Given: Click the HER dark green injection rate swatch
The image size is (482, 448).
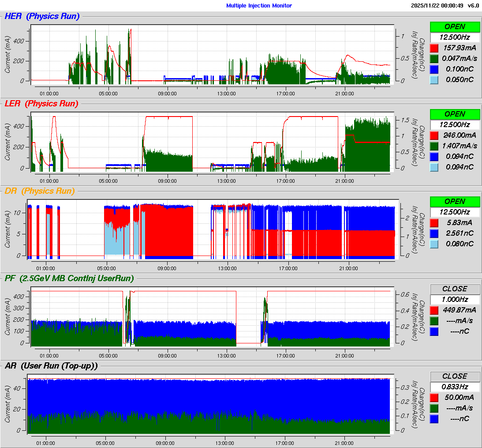Looking at the screenshot, I should (x=434, y=58).
